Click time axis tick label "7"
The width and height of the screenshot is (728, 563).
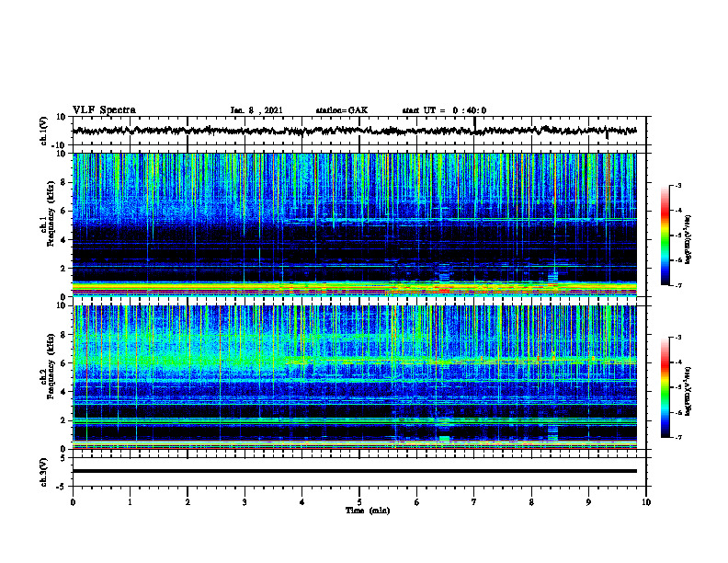point(474,502)
